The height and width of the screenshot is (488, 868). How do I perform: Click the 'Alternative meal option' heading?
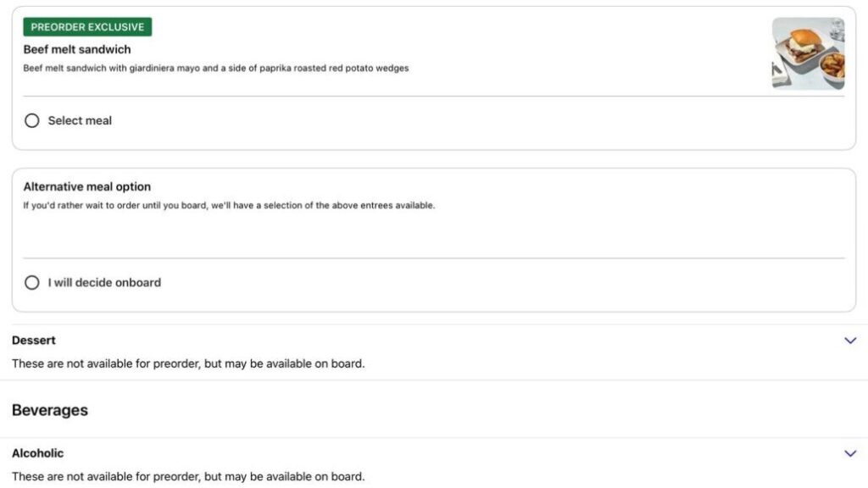tap(87, 186)
